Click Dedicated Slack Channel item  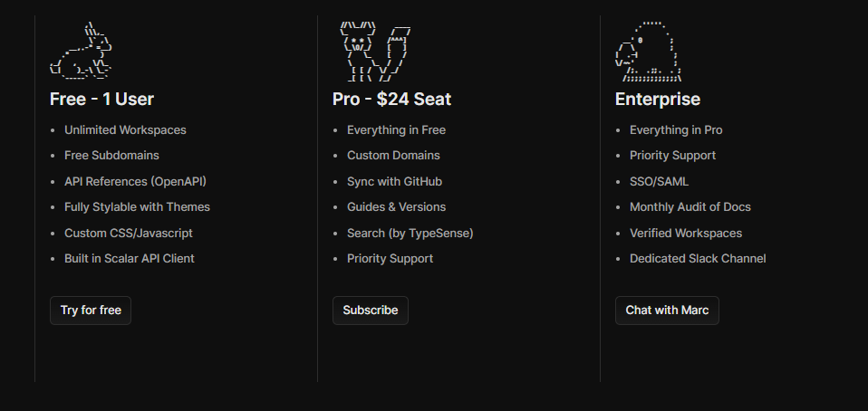point(698,259)
